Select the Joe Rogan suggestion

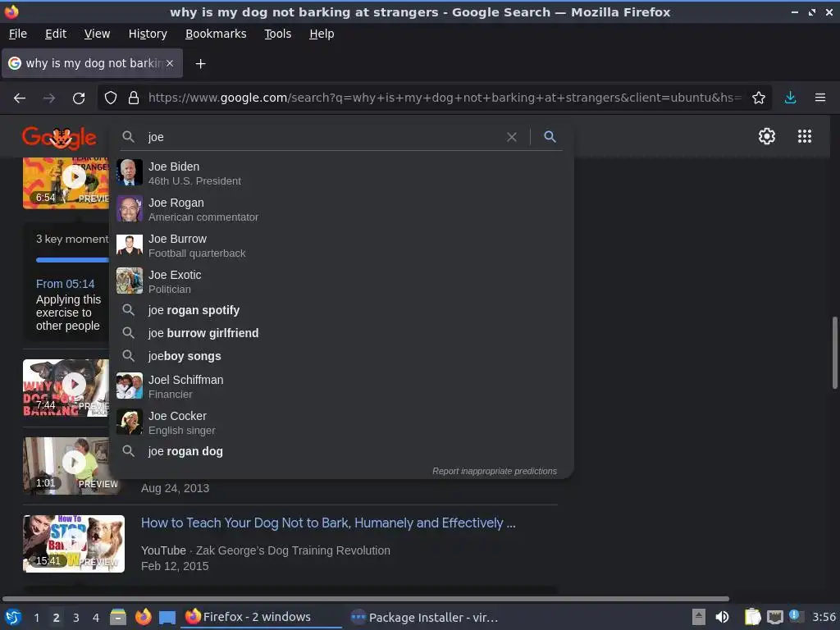[341, 209]
